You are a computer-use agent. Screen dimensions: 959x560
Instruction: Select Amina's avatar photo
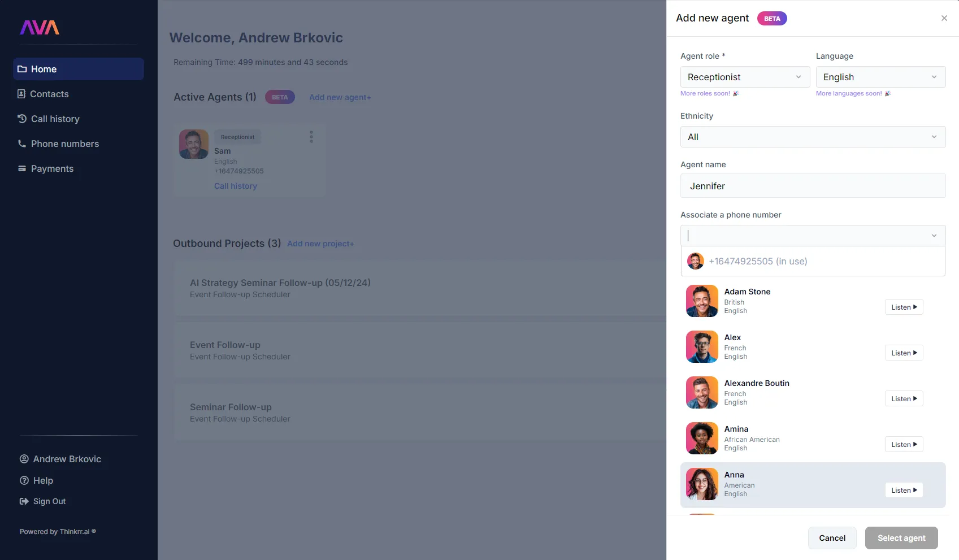coord(702,438)
